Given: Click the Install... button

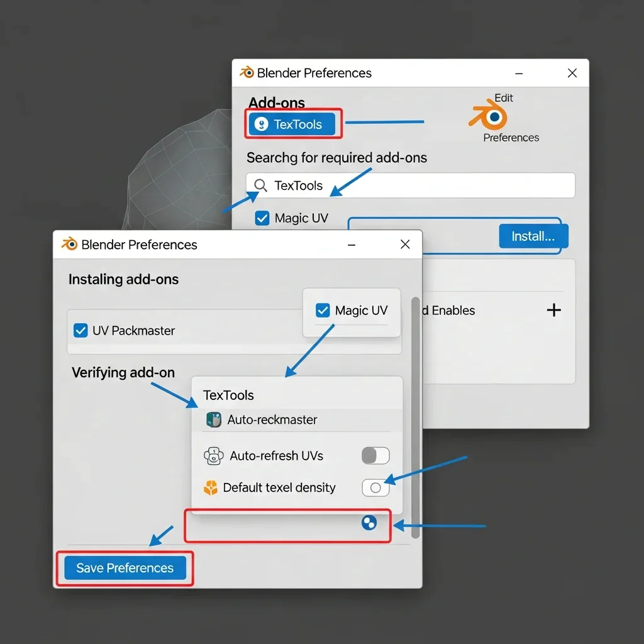Looking at the screenshot, I should (533, 236).
